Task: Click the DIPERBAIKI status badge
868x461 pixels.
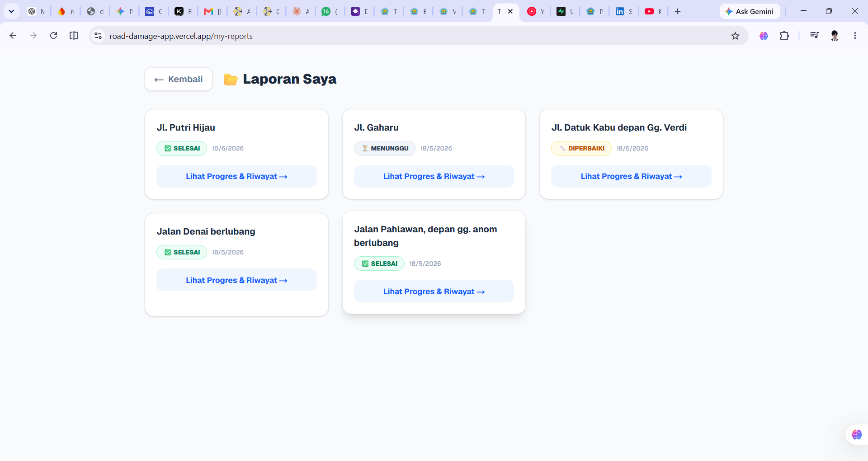Action: click(581, 148)
